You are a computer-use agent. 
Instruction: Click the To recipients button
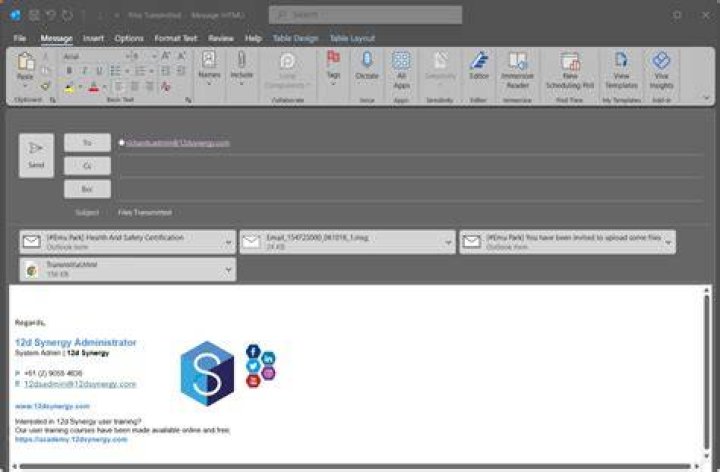[x=87, y=143]
